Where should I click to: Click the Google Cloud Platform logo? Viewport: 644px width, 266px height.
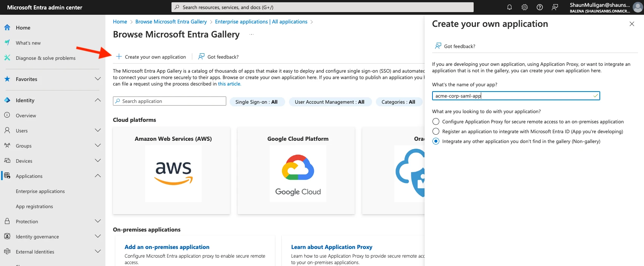pyautogui.click(x=298, y=174)
